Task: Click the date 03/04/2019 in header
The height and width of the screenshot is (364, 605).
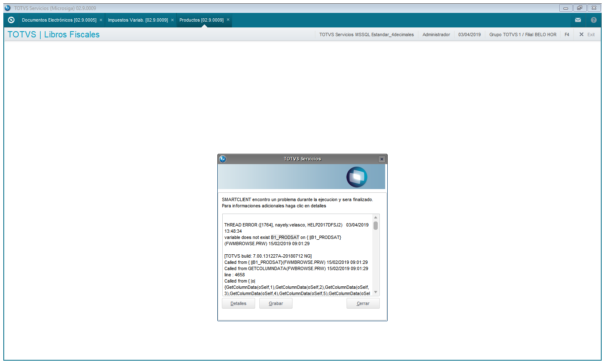Action: 470,34
